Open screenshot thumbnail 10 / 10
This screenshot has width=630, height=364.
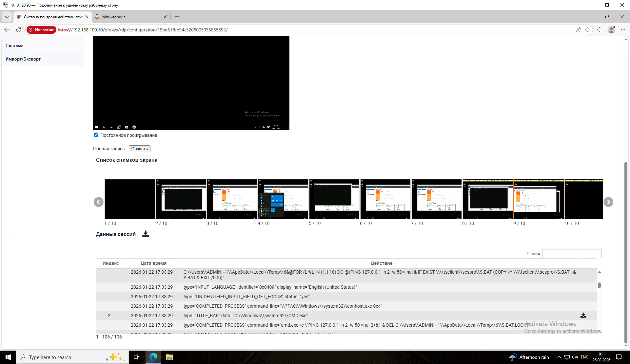(x=584, y=199)
